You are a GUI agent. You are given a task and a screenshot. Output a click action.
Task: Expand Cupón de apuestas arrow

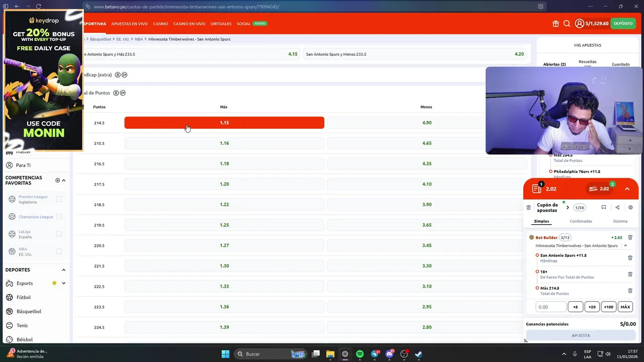coord(568,208)
